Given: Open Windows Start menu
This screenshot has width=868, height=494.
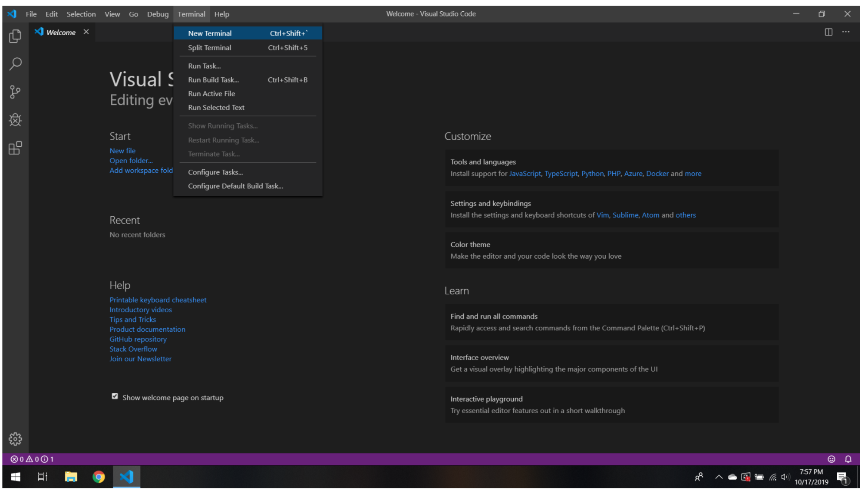Looking at the screenshot, I should (x=16, y=477).
